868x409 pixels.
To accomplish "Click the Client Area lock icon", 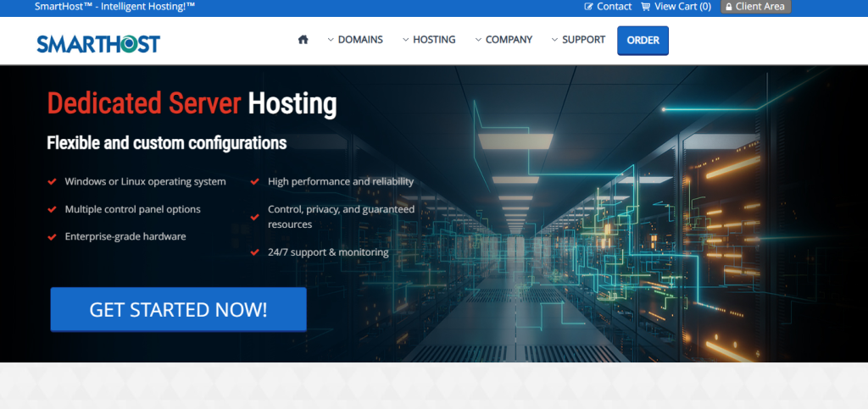I will (x=727, y=7).
